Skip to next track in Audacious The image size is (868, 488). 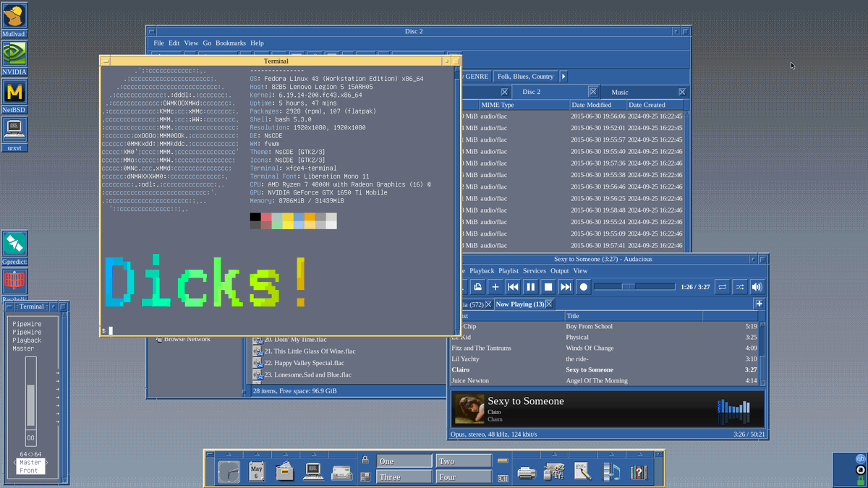(566, 287)
